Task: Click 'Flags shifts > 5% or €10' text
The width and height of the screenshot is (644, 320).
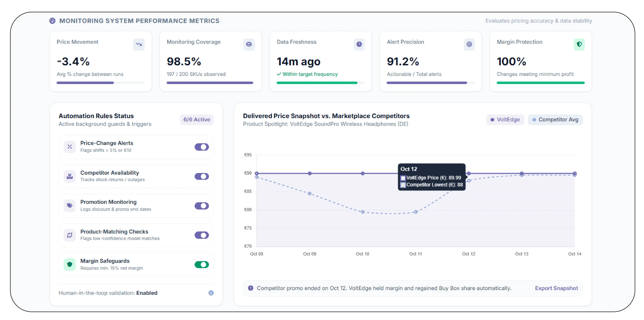Action: 106,150
